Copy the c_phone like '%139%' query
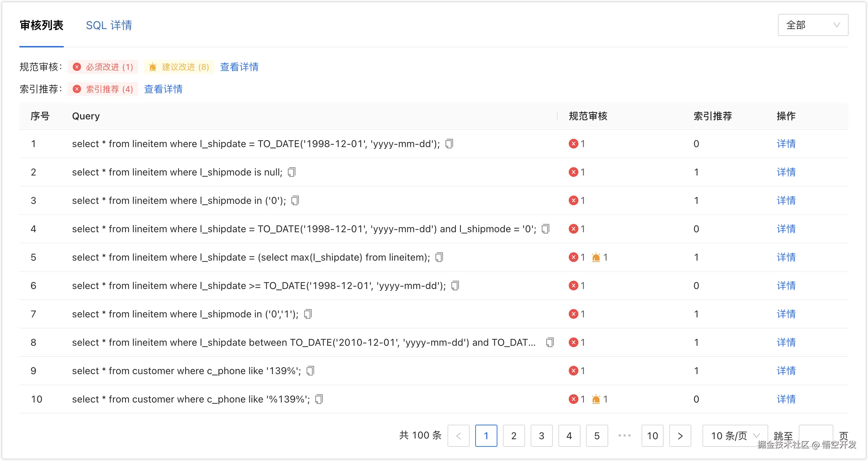The image size is (868, 461). point(319,399)
